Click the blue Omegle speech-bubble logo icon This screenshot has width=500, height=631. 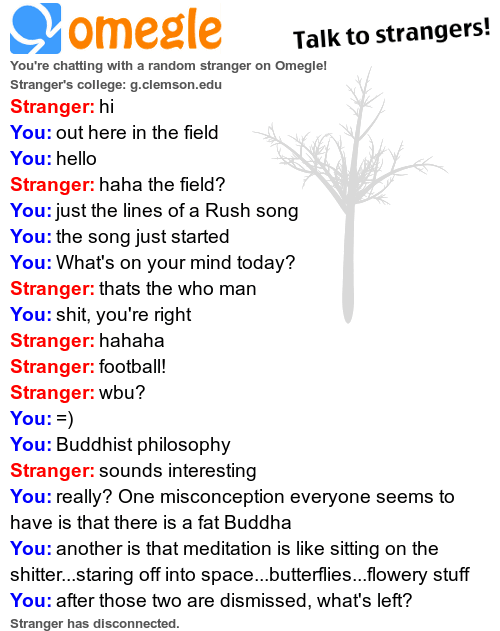pos(35,29)
